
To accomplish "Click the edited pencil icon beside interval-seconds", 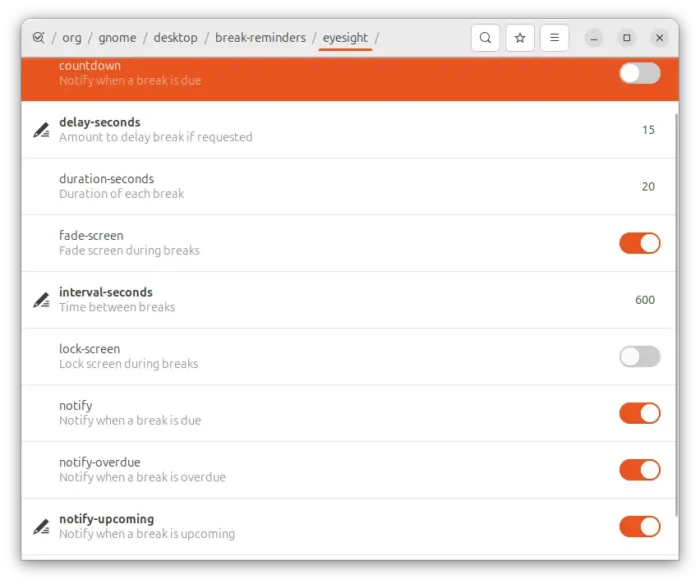I will [42, 300].
